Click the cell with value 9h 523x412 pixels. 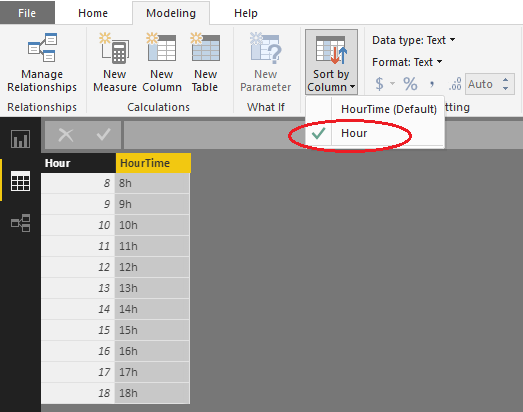click(x=152, y=204)
